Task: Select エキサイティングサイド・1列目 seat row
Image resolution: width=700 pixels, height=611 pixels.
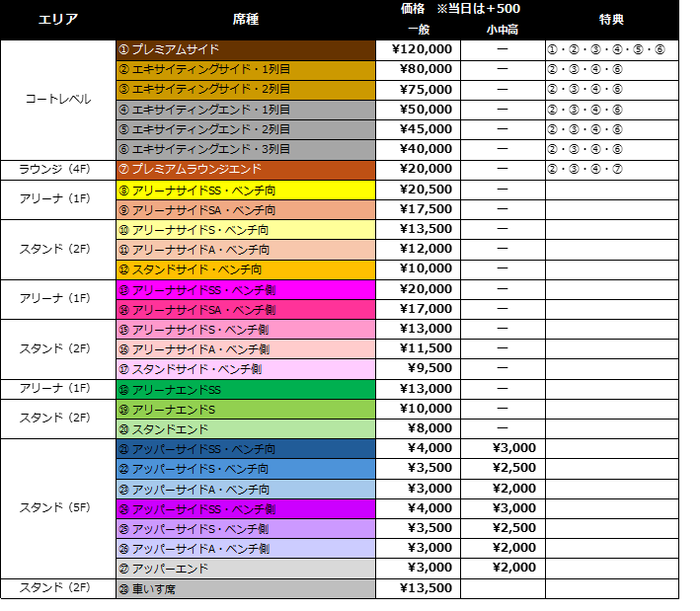Action: pos(245,69)
